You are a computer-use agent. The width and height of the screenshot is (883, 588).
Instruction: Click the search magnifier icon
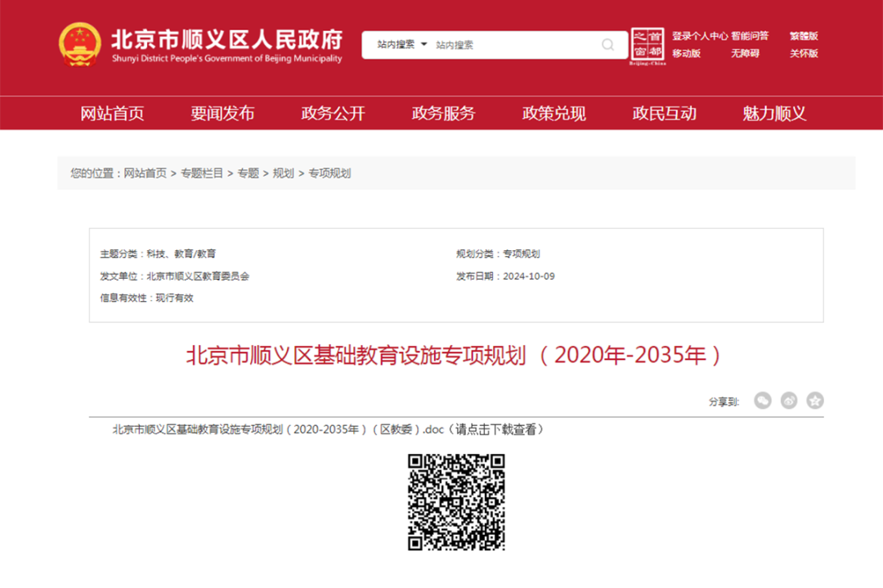coord(607,44)
